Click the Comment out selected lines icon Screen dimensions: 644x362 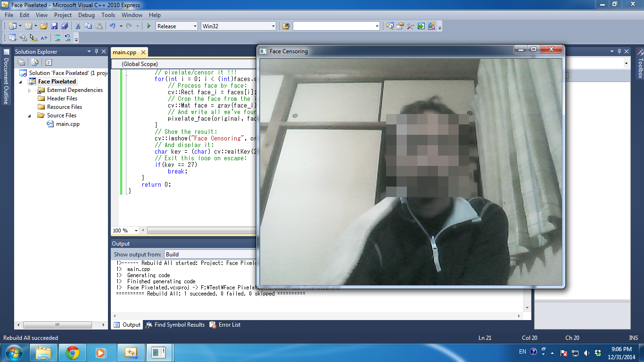coord(57,38)
